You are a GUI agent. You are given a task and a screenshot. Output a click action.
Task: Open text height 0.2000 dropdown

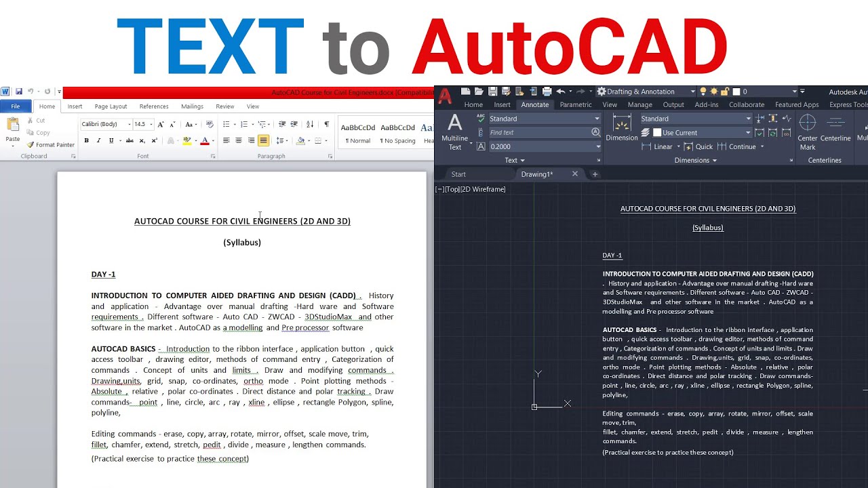point(597,146)
